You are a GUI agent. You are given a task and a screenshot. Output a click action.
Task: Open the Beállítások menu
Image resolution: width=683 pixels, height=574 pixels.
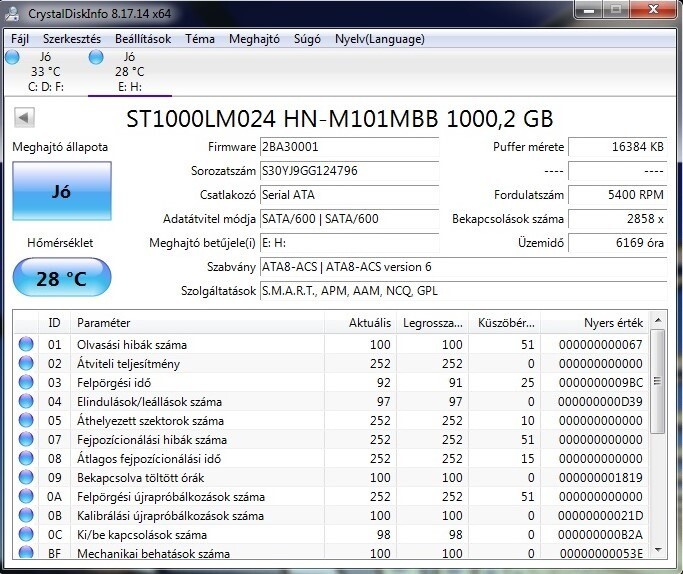click(x=143, y=39)
